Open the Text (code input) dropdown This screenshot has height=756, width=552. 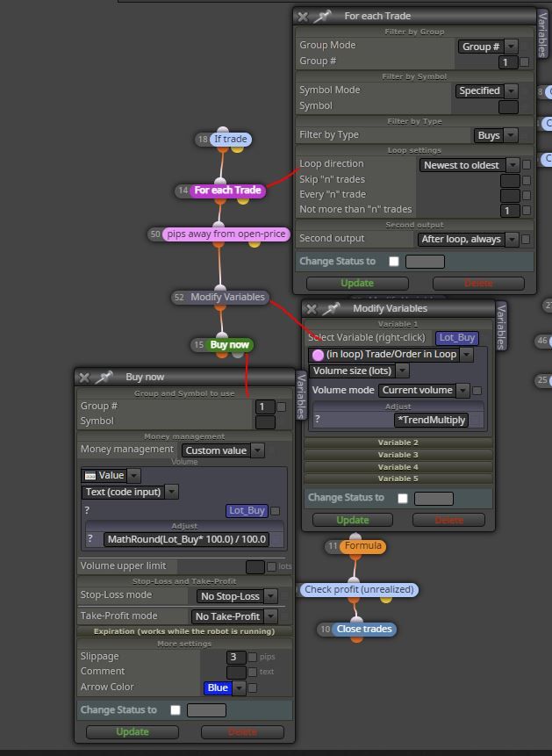(x=172, y=492)
